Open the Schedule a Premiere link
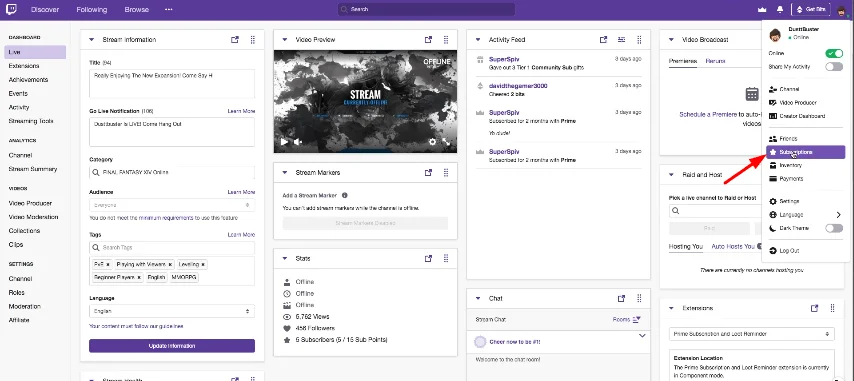 [709, 115]
